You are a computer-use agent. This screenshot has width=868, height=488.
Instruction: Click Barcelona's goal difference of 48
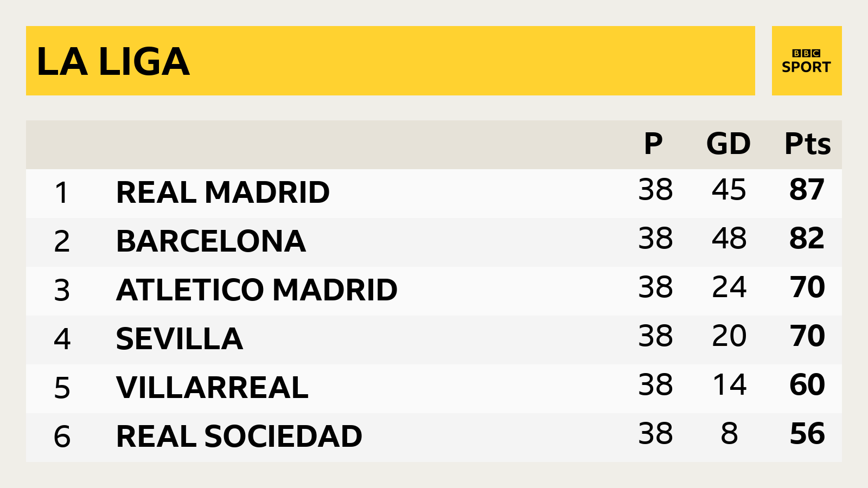[729, 239]
